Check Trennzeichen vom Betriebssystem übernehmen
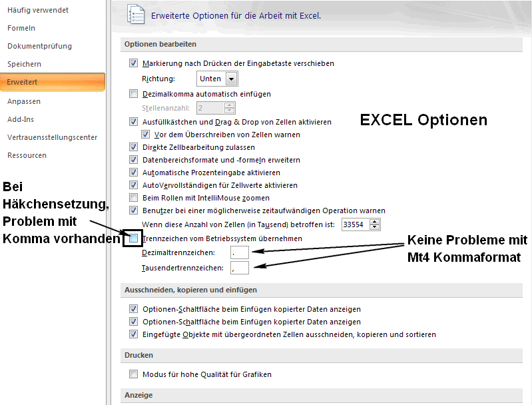Image resolution: width=532 pixels, height=405 pixels. (133, 238)
